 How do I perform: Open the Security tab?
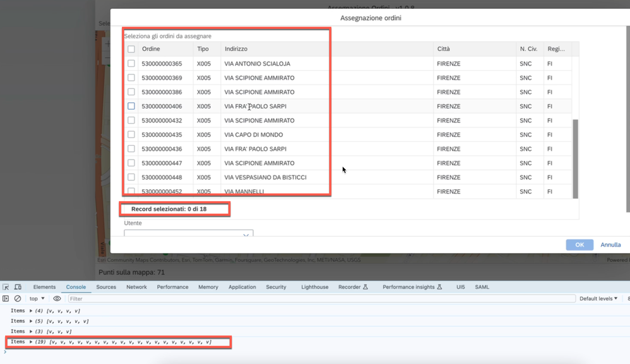click(x=276, y=287)
